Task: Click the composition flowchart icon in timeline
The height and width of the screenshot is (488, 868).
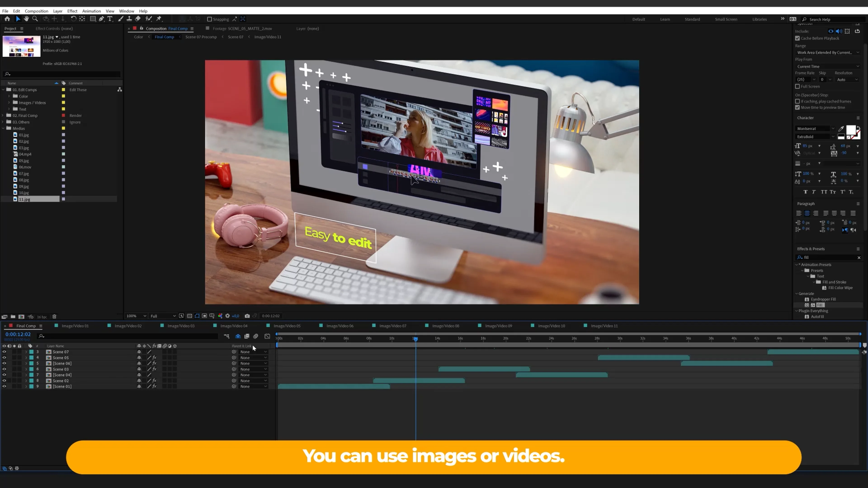Action: coord(226,336)
